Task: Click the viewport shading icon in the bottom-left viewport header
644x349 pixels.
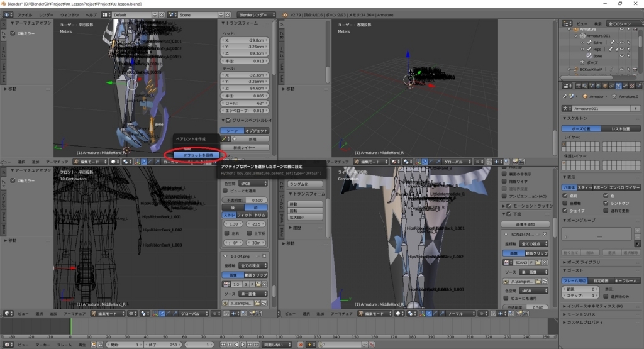Action: tap(132, 313)
